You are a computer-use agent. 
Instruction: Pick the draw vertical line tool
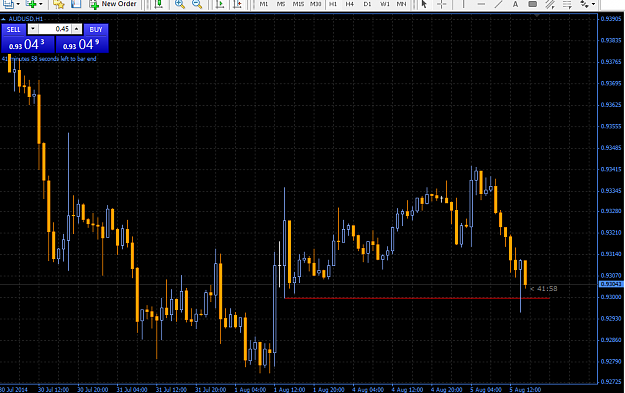point(463,4)
